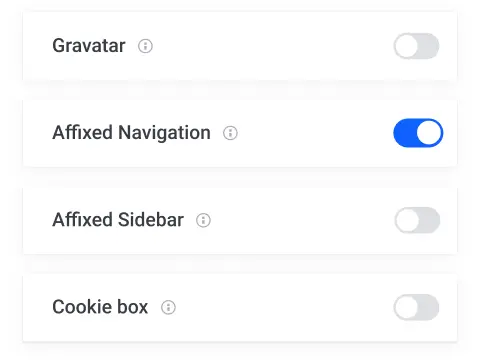Select the Affixed Sidebar card background
480x360 pixels.
click(x=240, y=220)
